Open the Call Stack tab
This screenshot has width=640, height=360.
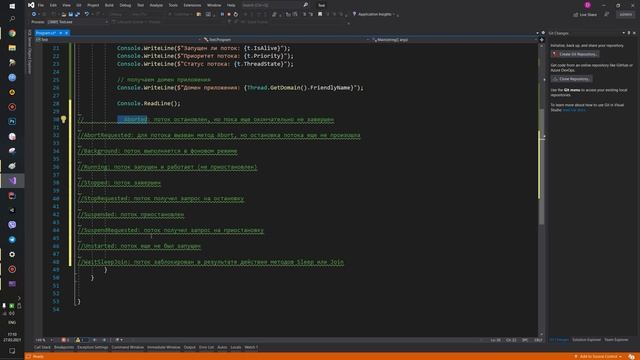coord(42,347)
